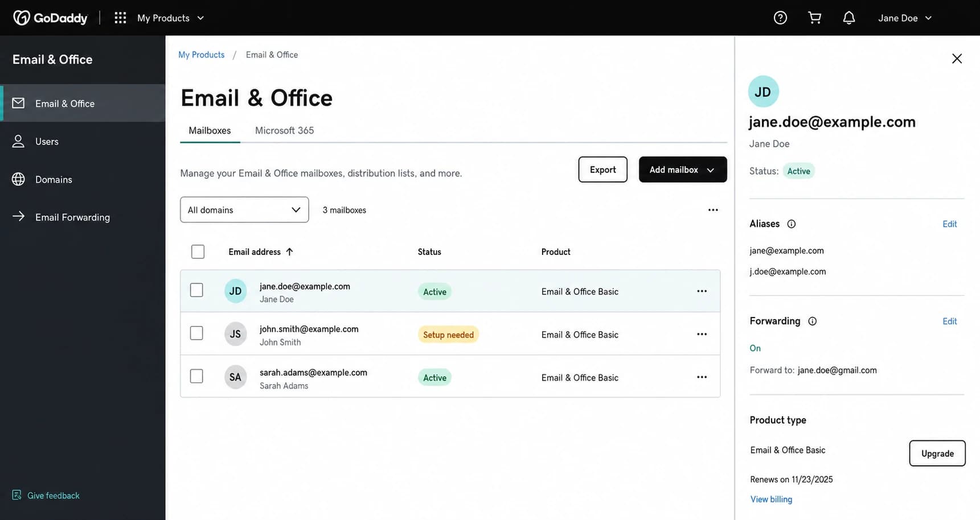Click Renews on 11/23/2025 text
This screenshot has height=520, width=980.
(x=792, y=479)
